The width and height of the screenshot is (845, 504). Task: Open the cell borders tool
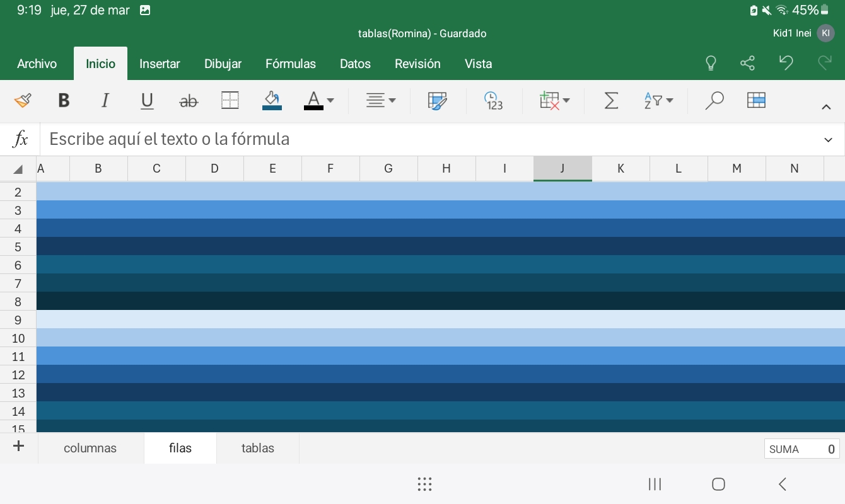(x=230, y=101)
